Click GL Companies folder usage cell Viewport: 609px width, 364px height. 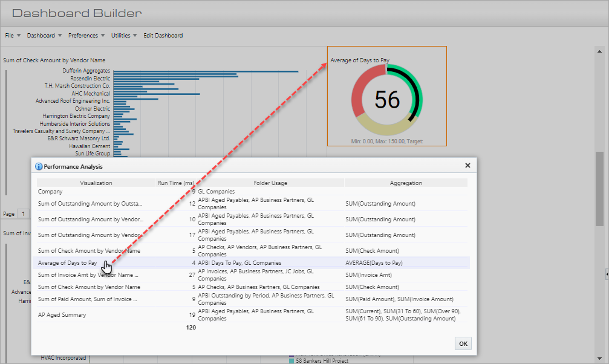click(x=217, y=192)
